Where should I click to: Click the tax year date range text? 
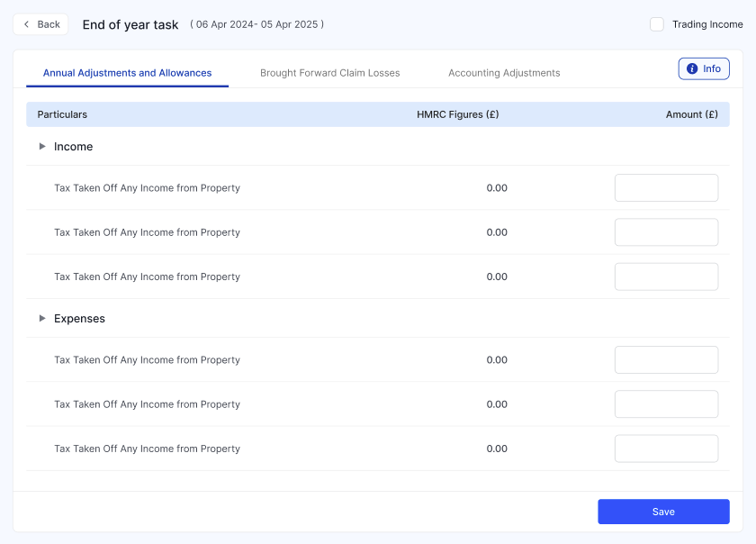[256, 24]
